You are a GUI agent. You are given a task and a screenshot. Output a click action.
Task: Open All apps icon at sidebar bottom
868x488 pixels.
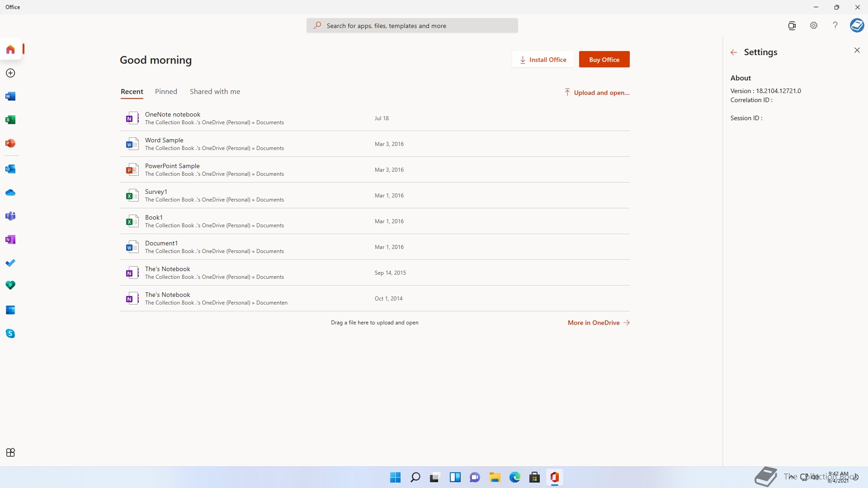click(x=10, y=452)
